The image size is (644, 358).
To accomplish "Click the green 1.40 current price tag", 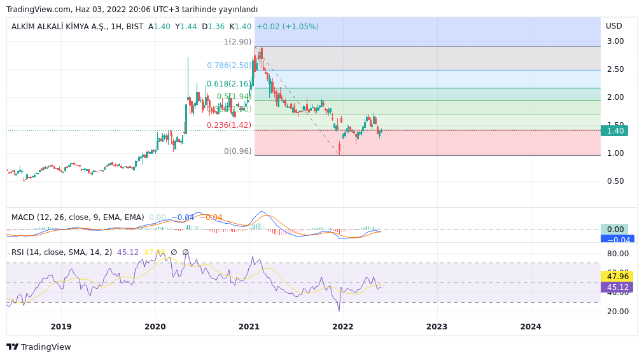I will point(614,131).
